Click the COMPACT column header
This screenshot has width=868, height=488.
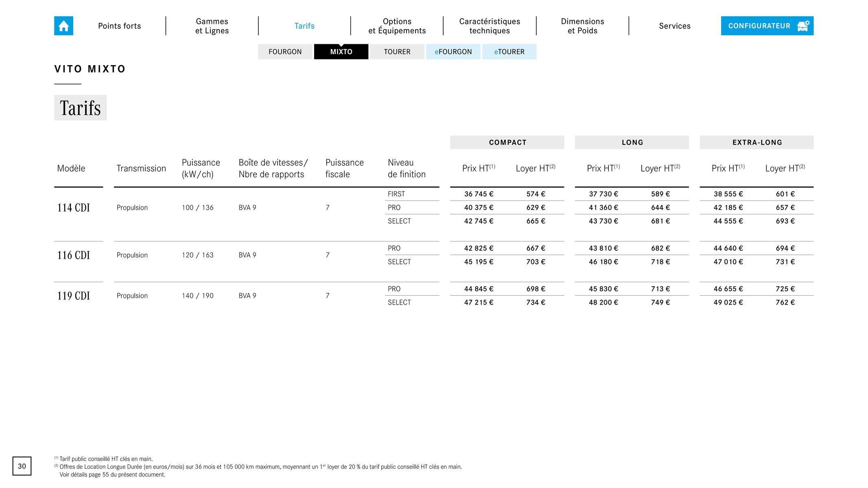click(x=507, y=142)
